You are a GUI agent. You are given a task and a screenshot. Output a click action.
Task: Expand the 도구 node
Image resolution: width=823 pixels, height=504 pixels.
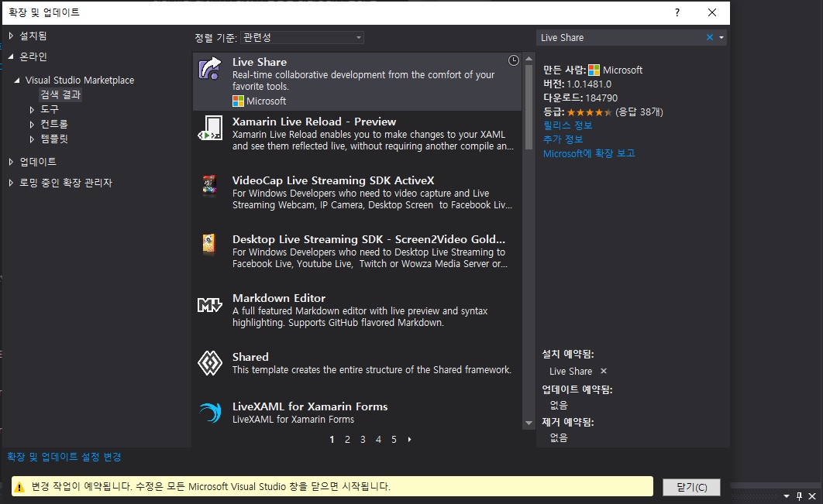pos(32,110)
